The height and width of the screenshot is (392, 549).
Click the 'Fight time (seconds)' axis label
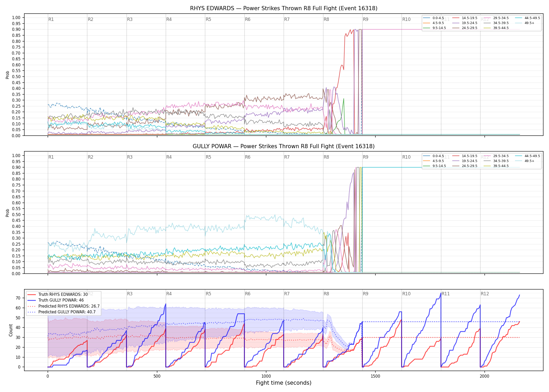tap(284, 383)
